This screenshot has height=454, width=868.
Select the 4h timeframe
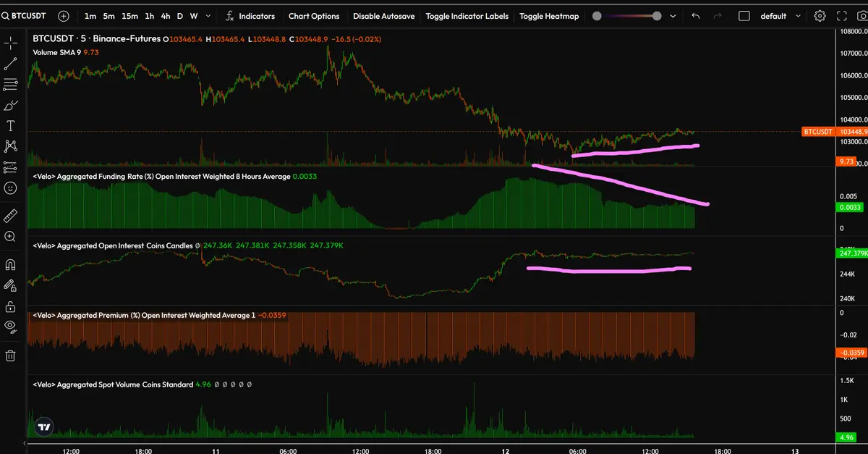tap(166, 16)
